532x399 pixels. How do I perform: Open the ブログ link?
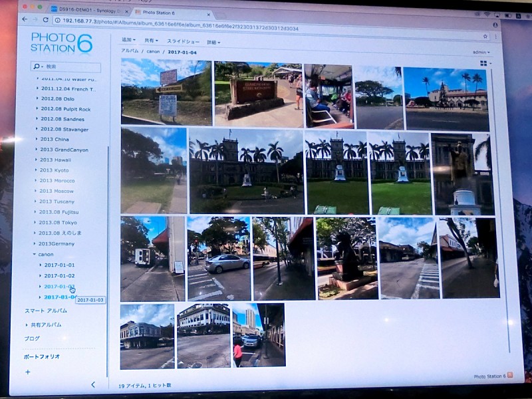click(32, 338)
